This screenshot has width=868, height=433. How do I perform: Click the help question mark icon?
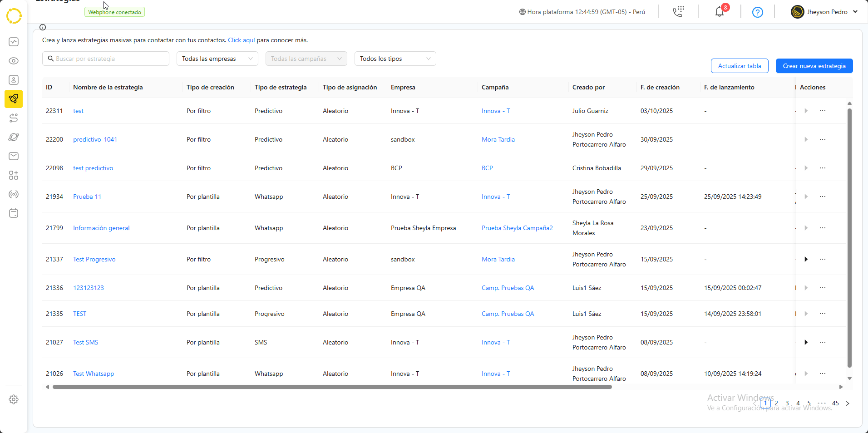(757, 12)
